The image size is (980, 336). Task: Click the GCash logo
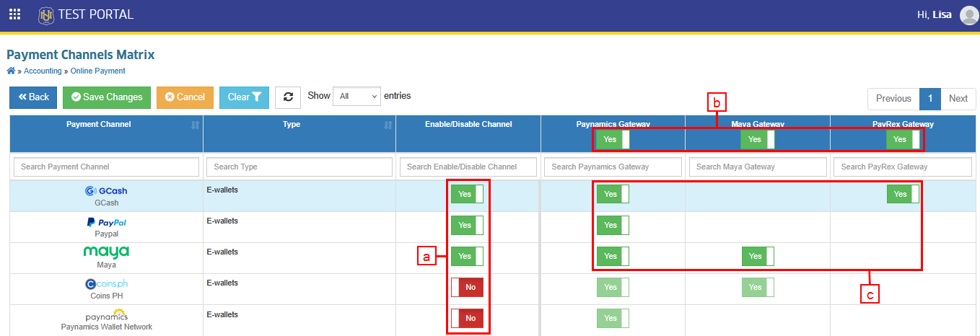click(106, 191)
